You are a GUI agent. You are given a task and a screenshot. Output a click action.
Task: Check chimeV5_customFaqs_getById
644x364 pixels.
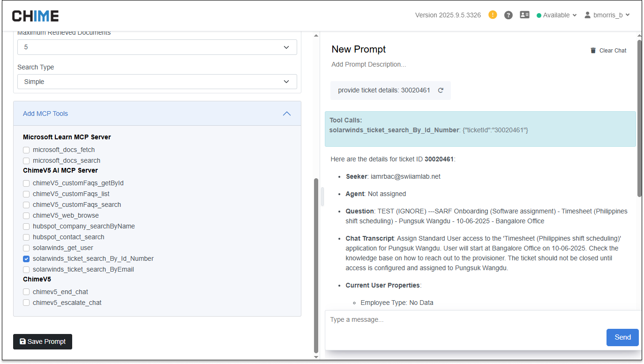coord(26,183)
